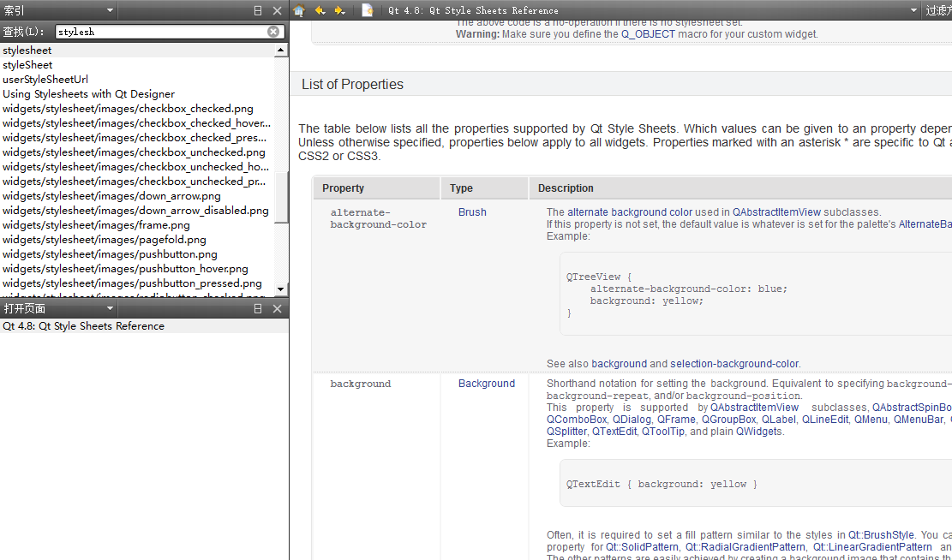The height and width of the screenshot is (560, 952).
Task: Open the QToolTip link
Action: tap(663, 432)
